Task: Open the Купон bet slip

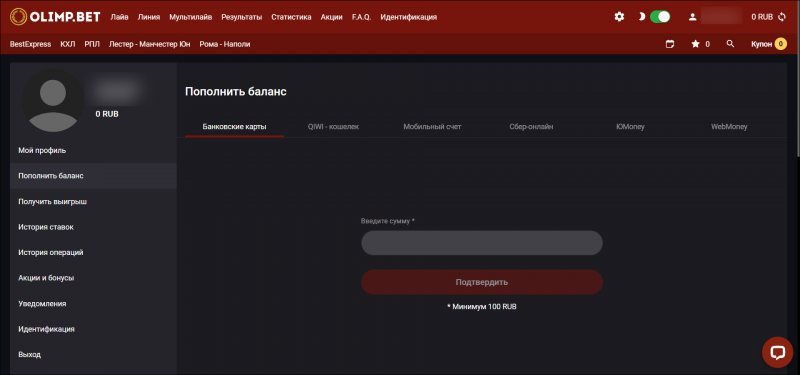Action: tap(768, 44)
